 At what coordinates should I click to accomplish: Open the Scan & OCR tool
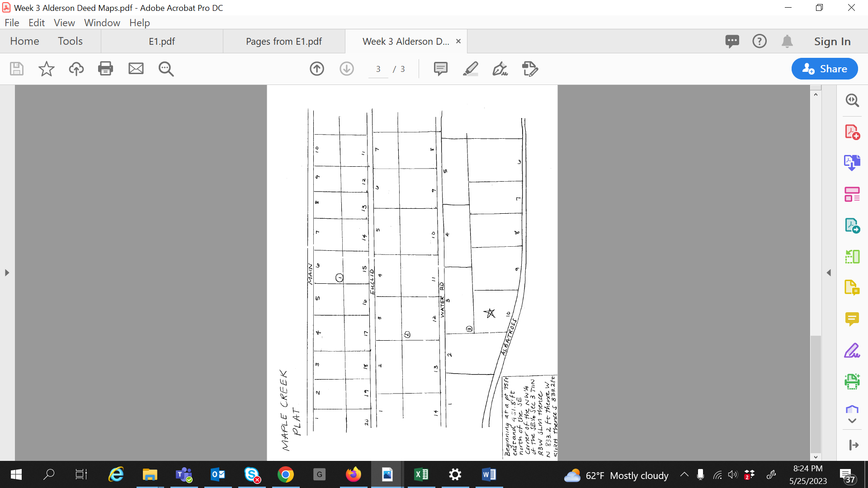pos(853,381)
